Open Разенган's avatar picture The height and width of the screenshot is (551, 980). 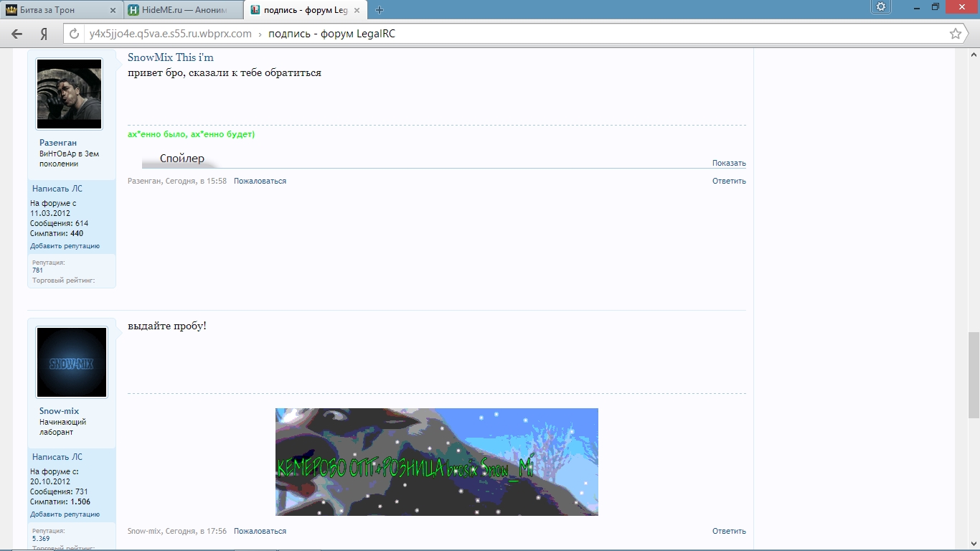click(70, 95)
